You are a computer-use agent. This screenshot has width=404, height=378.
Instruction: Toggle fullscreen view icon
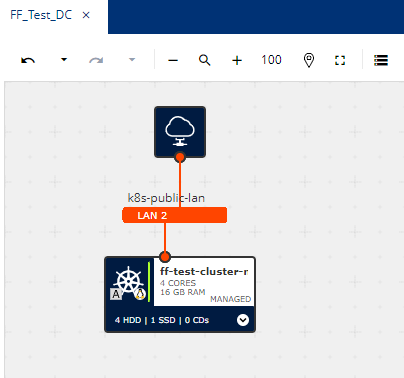coord(340,60)
